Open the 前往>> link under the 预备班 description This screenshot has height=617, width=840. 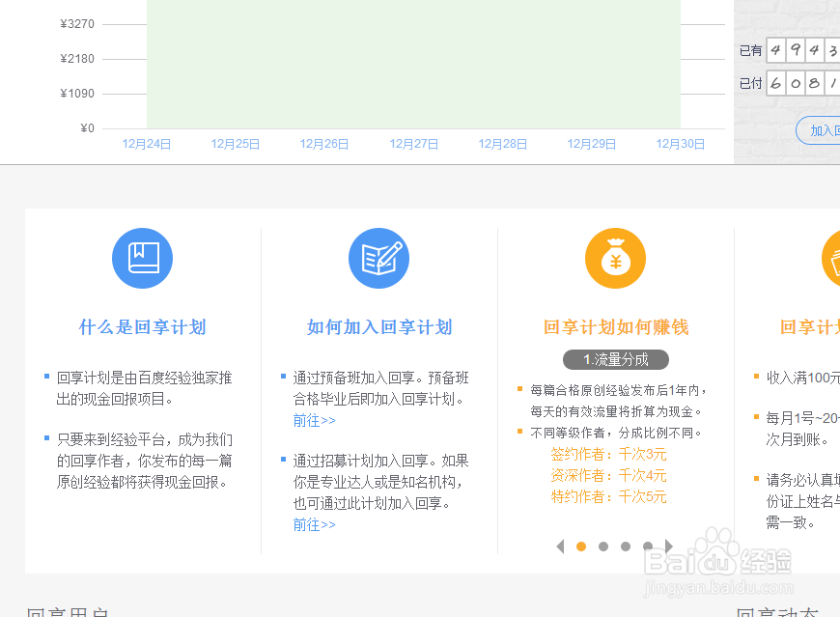pos(314,421)
